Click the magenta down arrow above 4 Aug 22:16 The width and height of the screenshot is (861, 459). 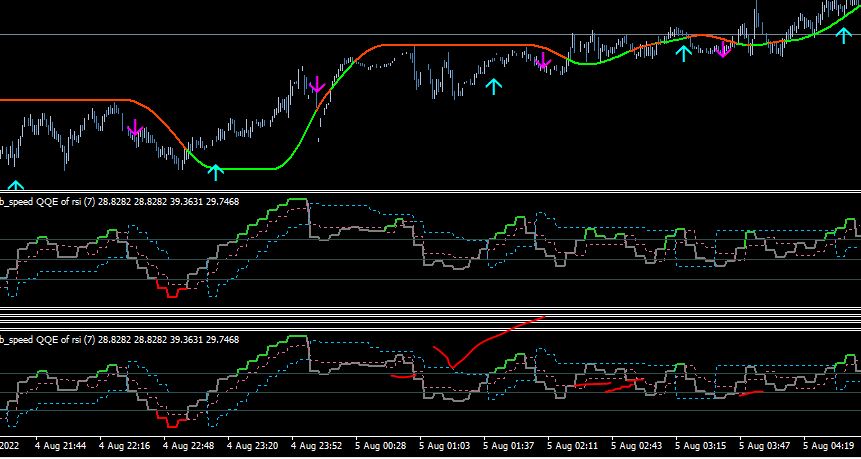(135, 129)
